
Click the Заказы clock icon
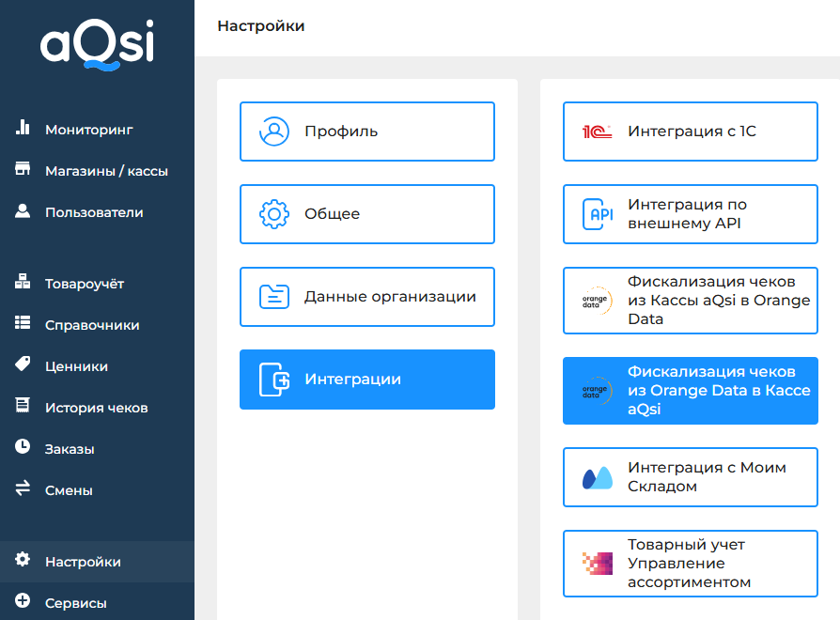23,448
